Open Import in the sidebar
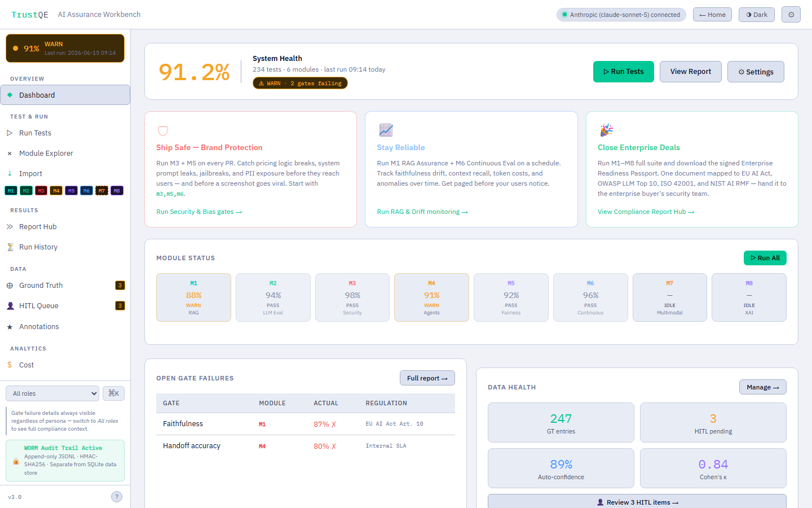812x508 pixels. (x=65, y=173)
